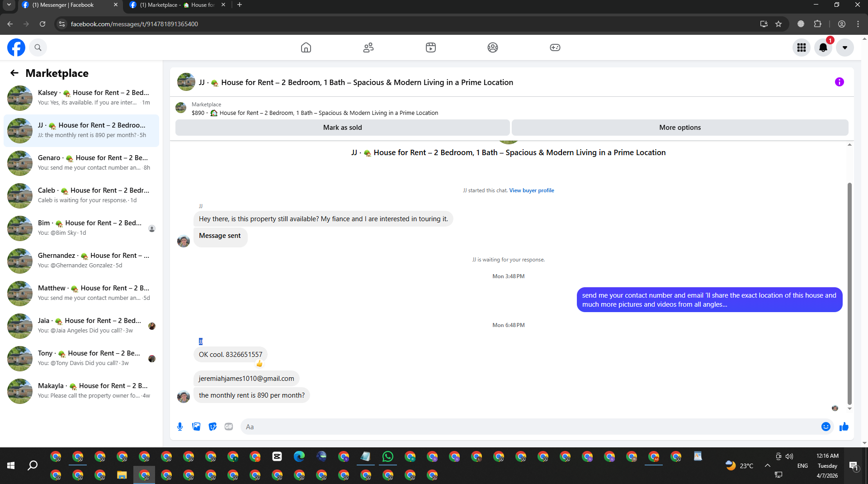Mark the listing as sold
The width and height of the screenshot is (868, 484).
[x=342, y=128]
